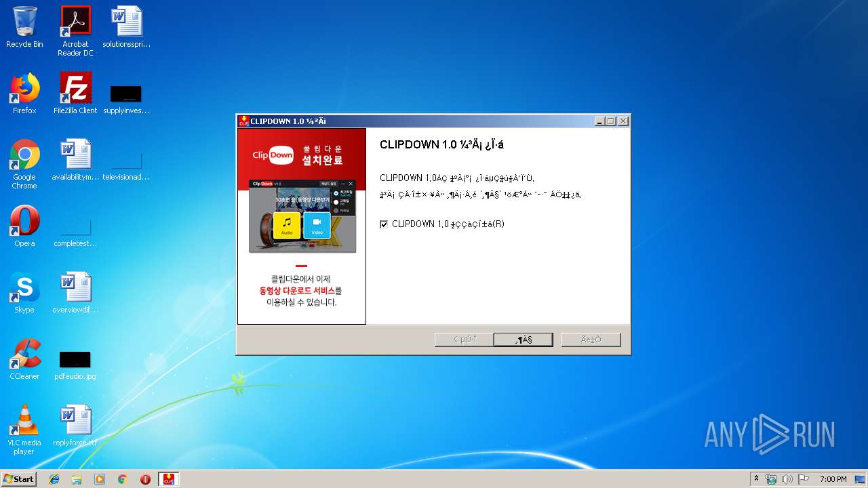Open FileZilla Client shortcut
This screenshot has width=868, height=488.
(75, 94)
